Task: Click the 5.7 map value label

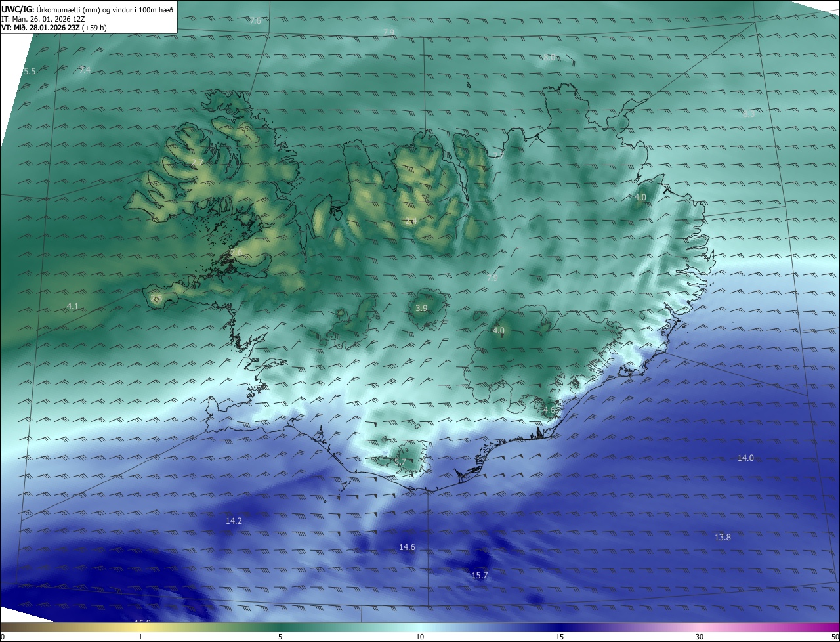Action: pyautogui.click(x=400, y=462)
